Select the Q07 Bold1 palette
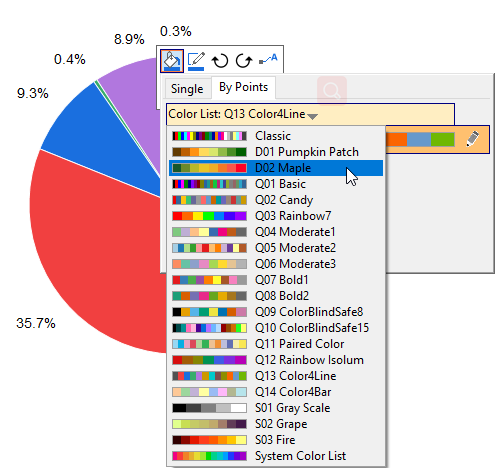 276,280
